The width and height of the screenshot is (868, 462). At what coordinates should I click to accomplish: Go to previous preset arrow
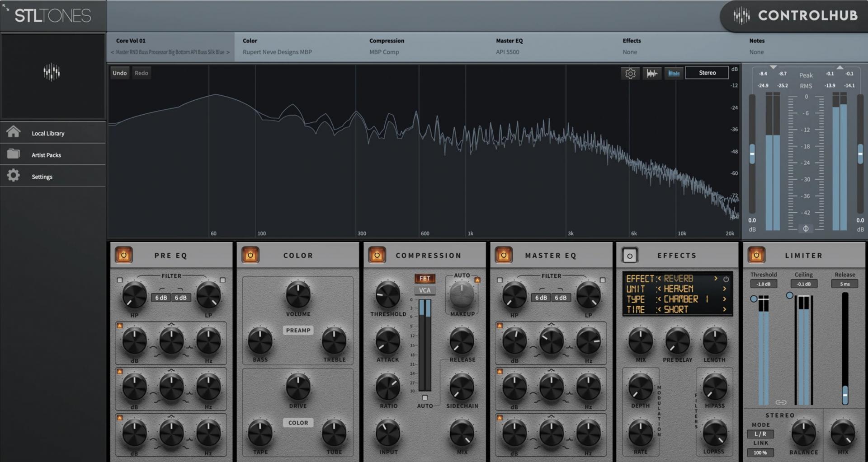[112, 52]
